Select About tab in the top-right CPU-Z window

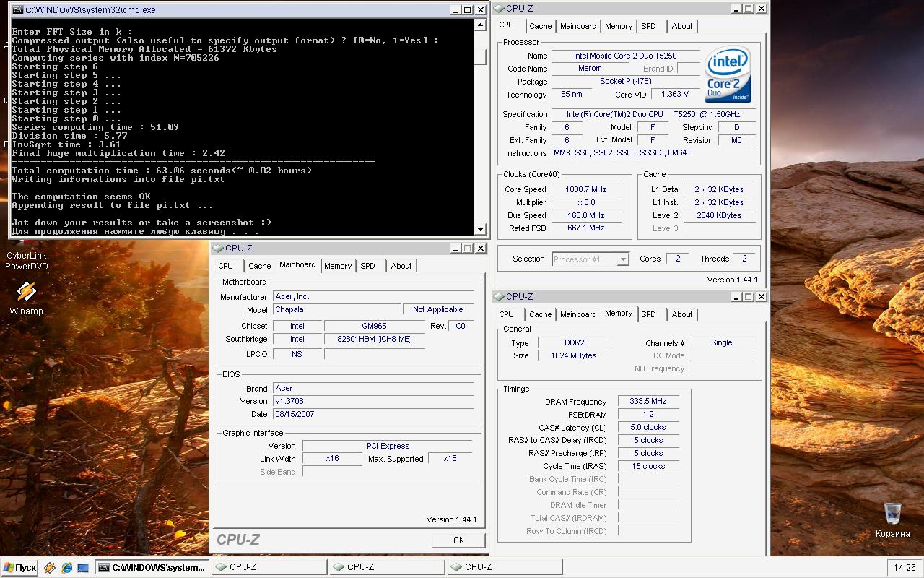click(x=682, y=26)
